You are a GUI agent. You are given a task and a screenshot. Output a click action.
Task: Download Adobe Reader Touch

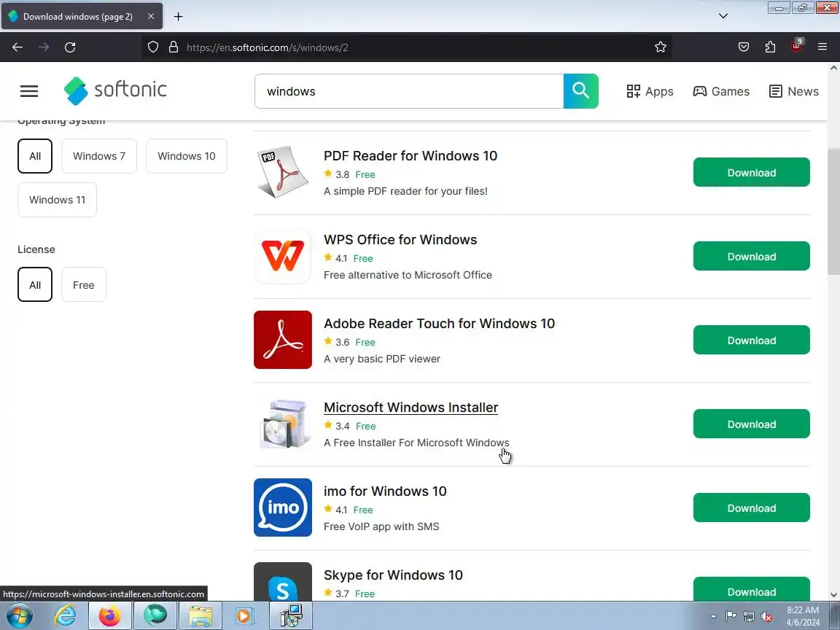752,341
